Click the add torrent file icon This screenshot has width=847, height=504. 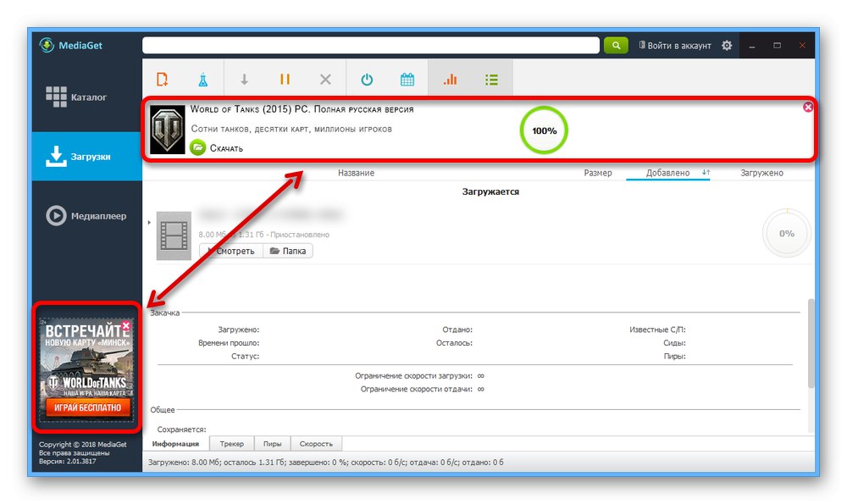[x=162, y=80]
